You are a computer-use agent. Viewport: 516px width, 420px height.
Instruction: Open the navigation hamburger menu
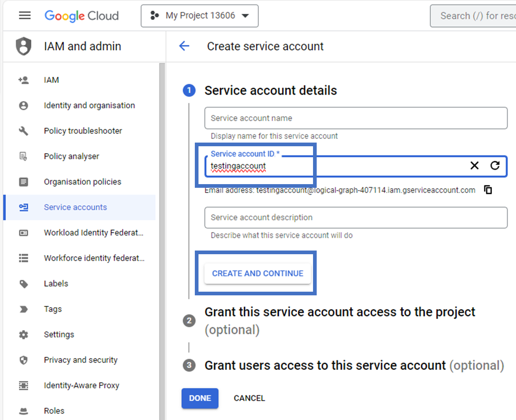24,15
